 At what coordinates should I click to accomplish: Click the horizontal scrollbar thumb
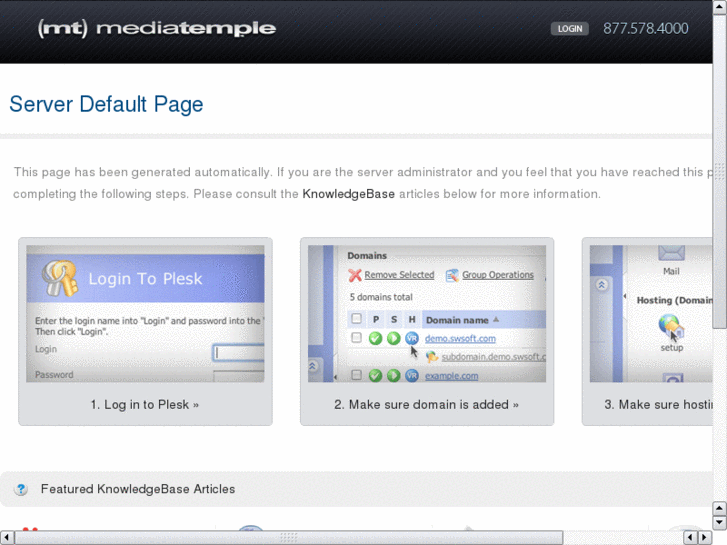(x=289, y=538)
